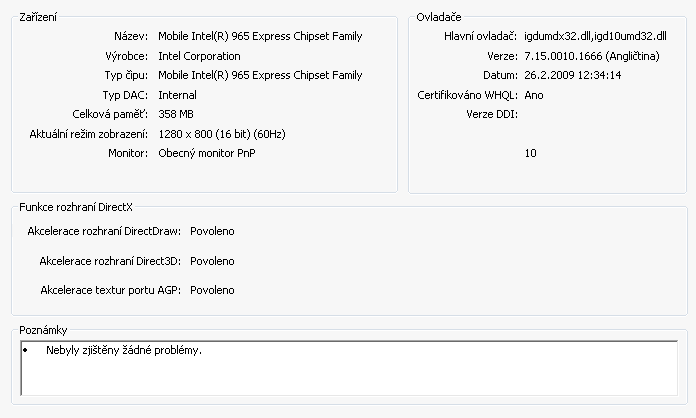The image size is (696, 418).
Task: Click the Typ čipu value text
Action: click(x=260, y=75)
